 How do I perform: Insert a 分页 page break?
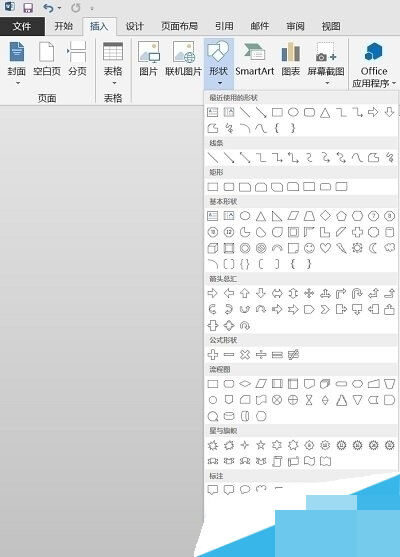(77, 59)
